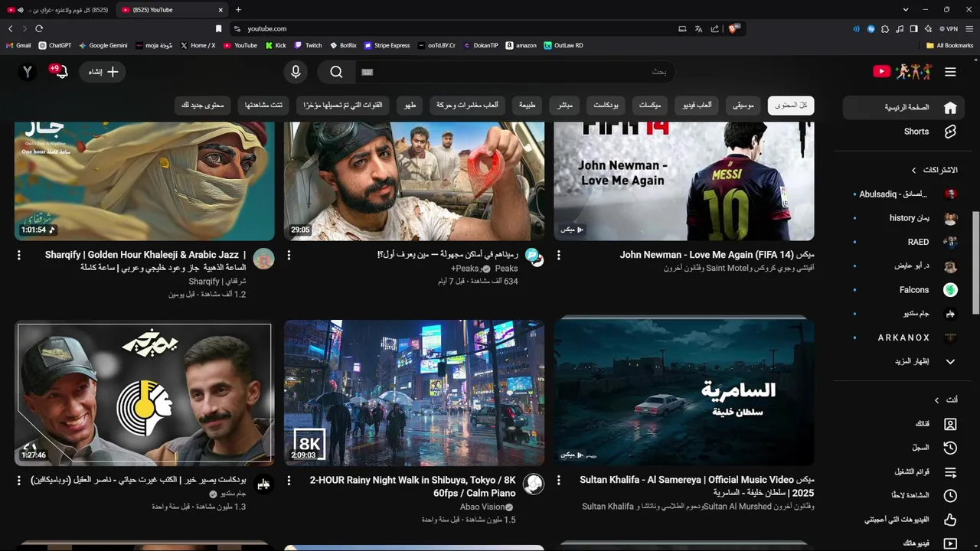The image size is (980, 551).
Task: Open new browser tab plus button
Action: pyautogui.click(x=238, y=10)
